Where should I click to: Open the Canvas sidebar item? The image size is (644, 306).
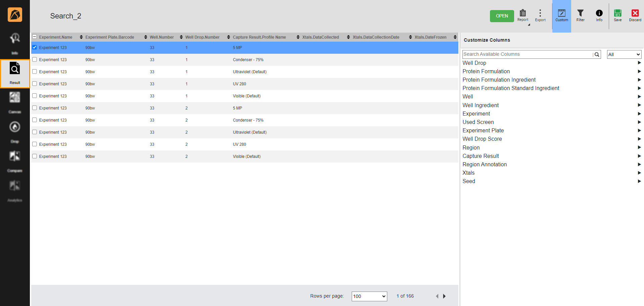[15, 103]
